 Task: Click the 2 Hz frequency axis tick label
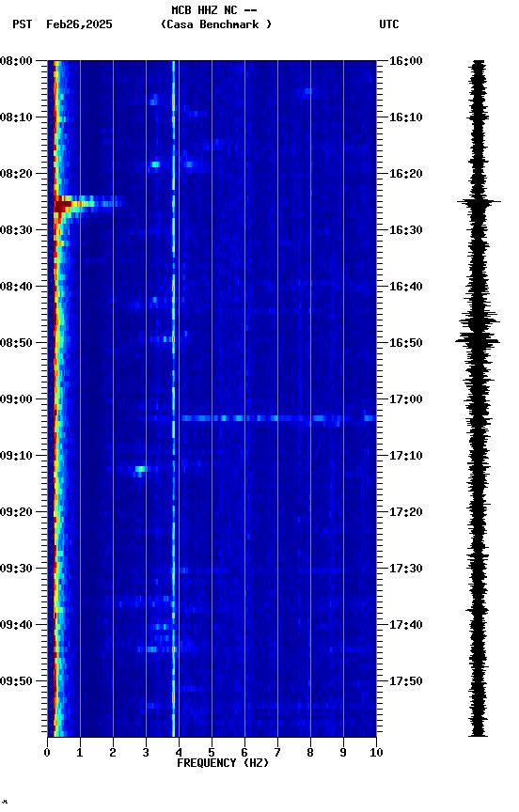pyautogui.click(x=113, y=753)
